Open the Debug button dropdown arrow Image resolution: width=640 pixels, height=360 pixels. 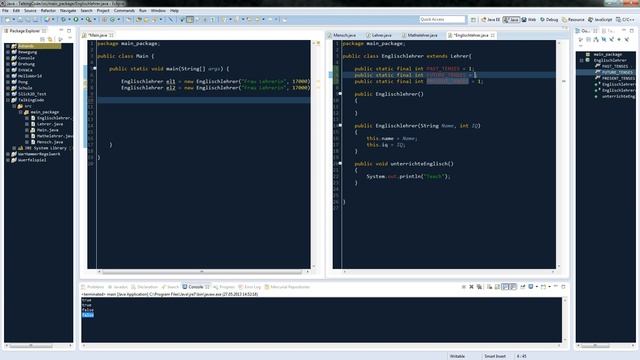coord(69,20)
